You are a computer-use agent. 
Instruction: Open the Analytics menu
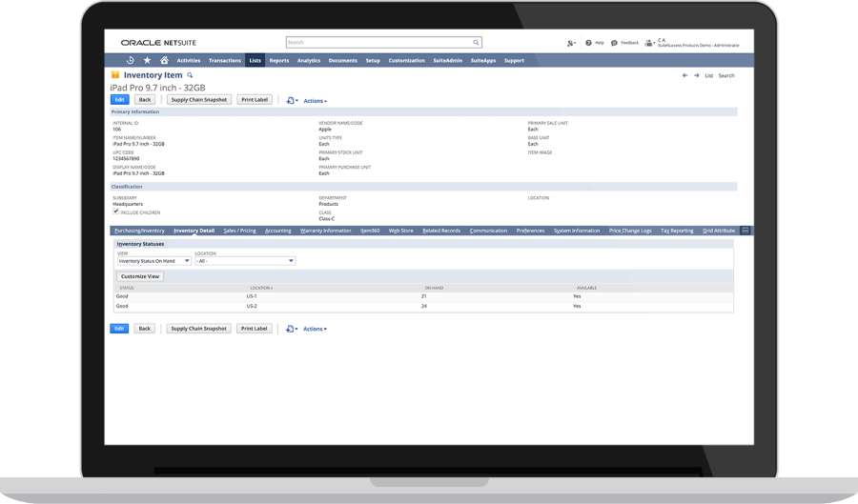click(x=309, y=60)
